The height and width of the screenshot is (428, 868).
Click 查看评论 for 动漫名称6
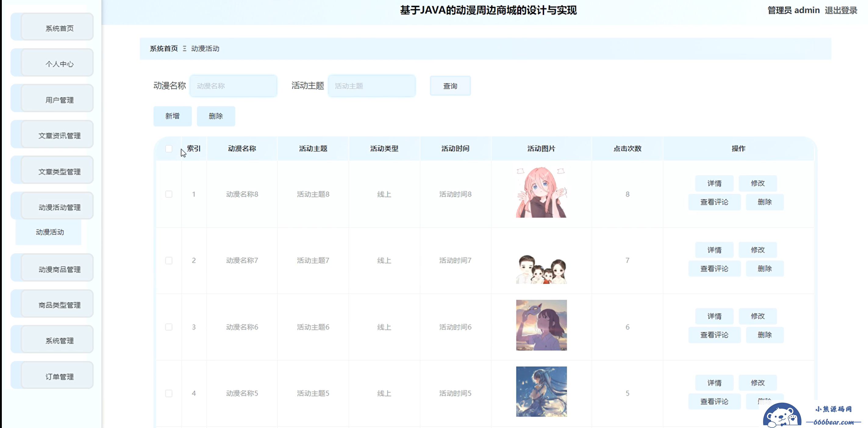click(714, 335)
